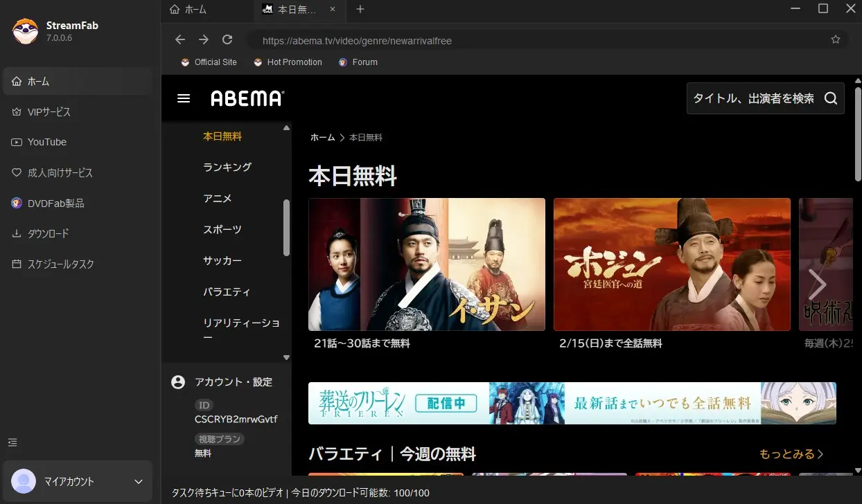The image size is (862, 504).
Task: Click the download arrow icon in sidebar
Action: coord(17,233)
